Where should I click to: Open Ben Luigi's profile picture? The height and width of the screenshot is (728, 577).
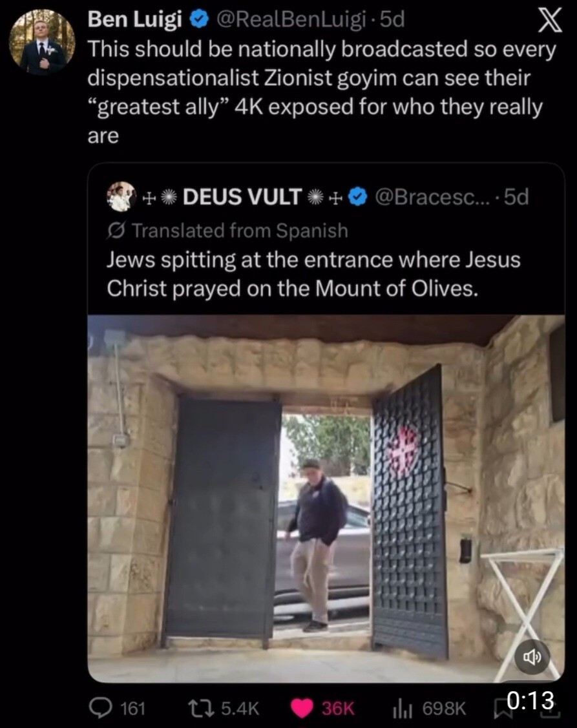pos(42,42)
